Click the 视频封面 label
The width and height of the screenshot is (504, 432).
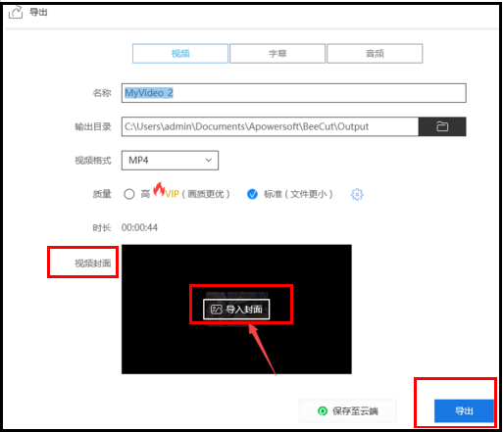[93, 264]
